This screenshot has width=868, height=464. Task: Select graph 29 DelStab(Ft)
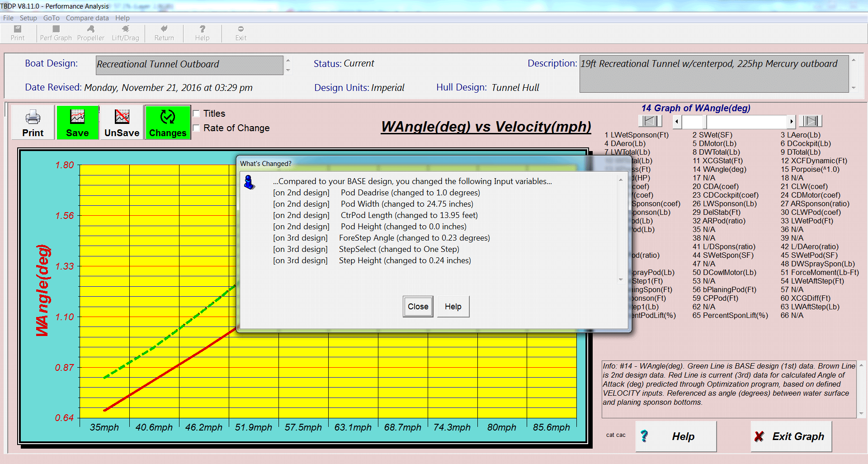(717, 212)
